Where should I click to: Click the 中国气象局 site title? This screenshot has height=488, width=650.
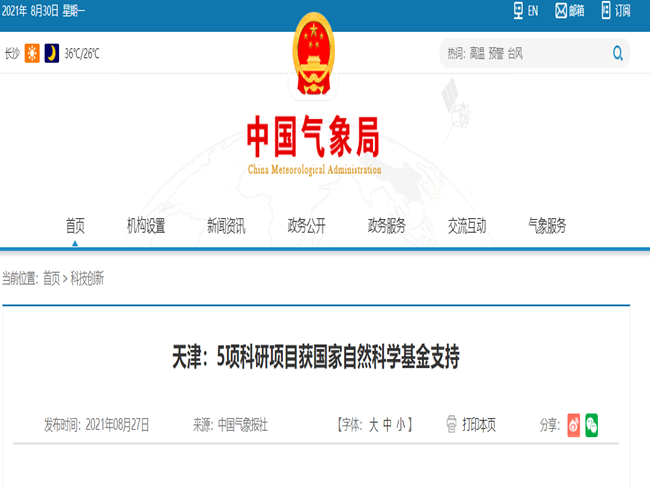pos(313,136)
